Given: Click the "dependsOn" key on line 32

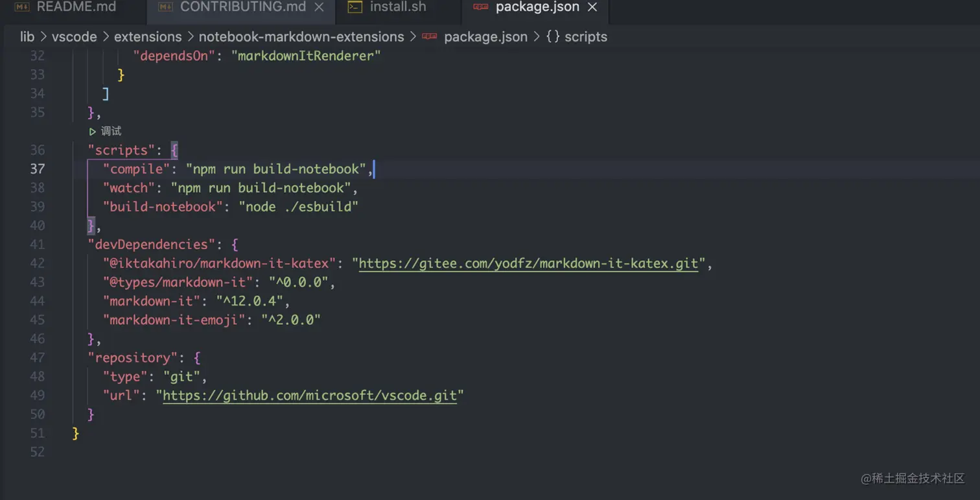Looking at the screenshot, I should [174, 56].
